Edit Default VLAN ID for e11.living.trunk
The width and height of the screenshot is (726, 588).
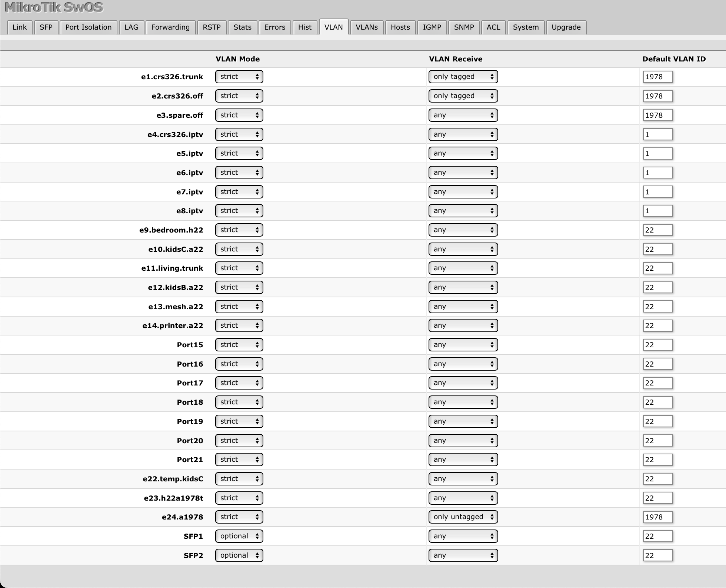[x=657, y=268]
